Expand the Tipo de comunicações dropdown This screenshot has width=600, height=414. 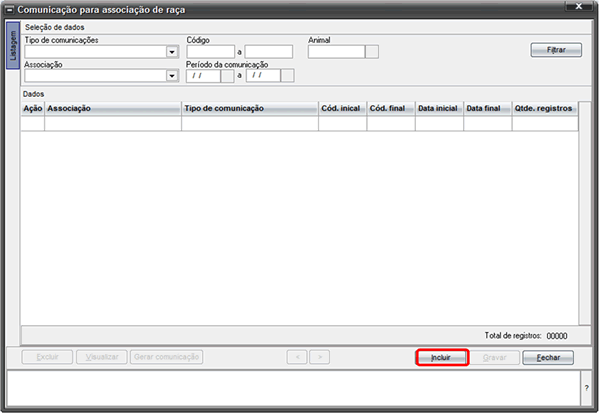172,52
